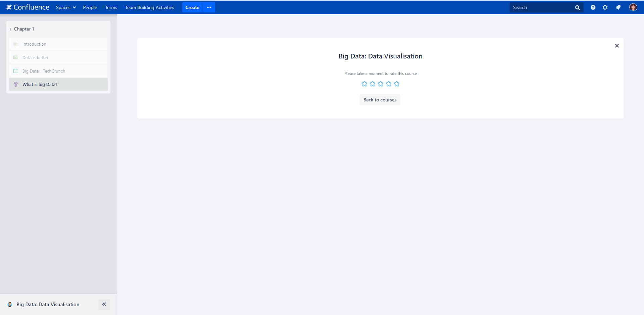The height and width of the screenshot is (315, 644).
Task: Open the Help question mark icon
Action: click(x=593, y=7)
